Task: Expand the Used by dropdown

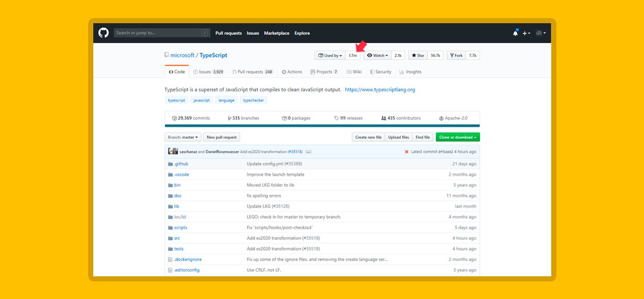Action: tap(330, 55)
